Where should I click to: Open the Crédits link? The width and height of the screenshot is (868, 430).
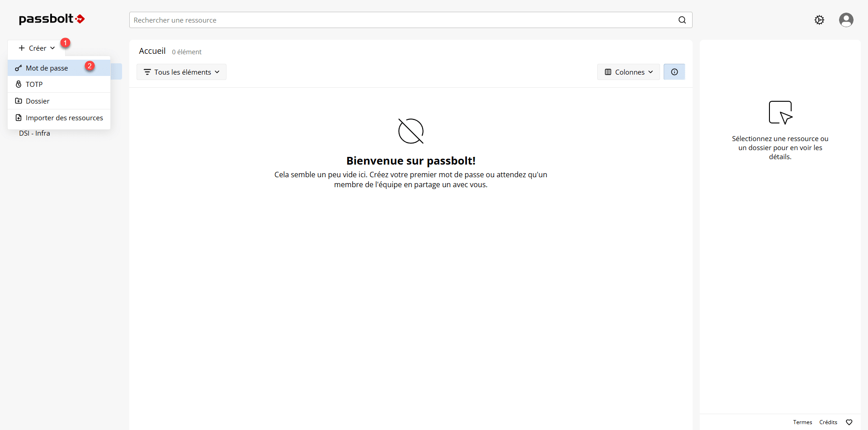point(828,422)
